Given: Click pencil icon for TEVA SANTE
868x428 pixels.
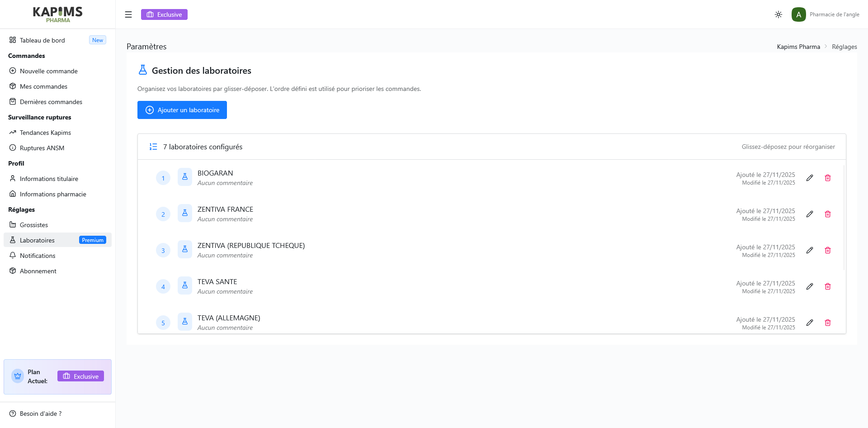Looking at the screenshot, I should [x=810, y=287].
